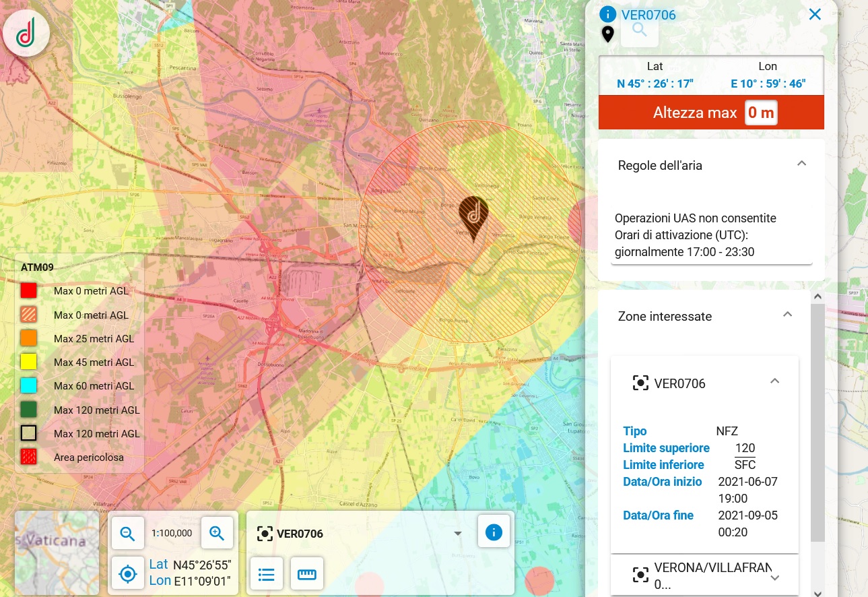The width and height of the screenshot is (868, 597).
Task: Click the zone icon next to VER0706 card
Action: (640, 383)
